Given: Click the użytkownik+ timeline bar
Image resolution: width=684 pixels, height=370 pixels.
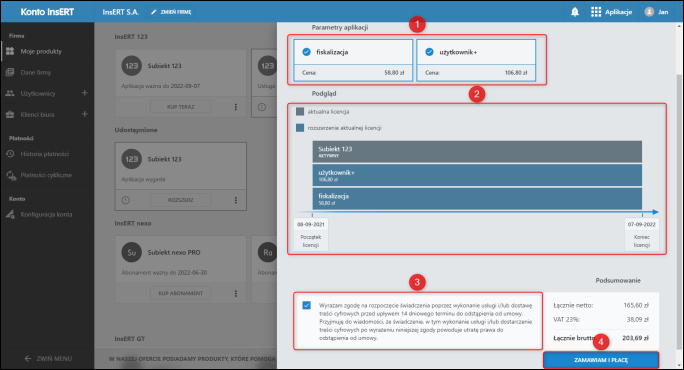Looking at the screenshot, I should tap(477, 175).
